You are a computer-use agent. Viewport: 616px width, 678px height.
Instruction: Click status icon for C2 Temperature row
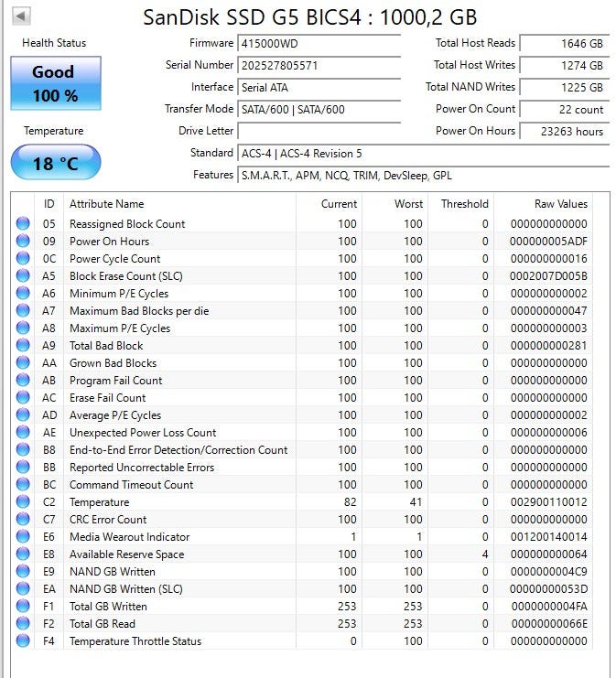tap(23, 501)
